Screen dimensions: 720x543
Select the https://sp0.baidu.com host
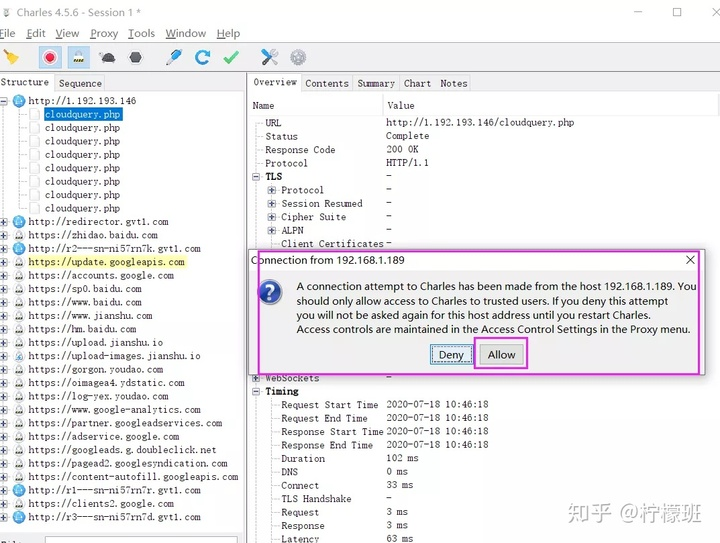tap(85, 289)
